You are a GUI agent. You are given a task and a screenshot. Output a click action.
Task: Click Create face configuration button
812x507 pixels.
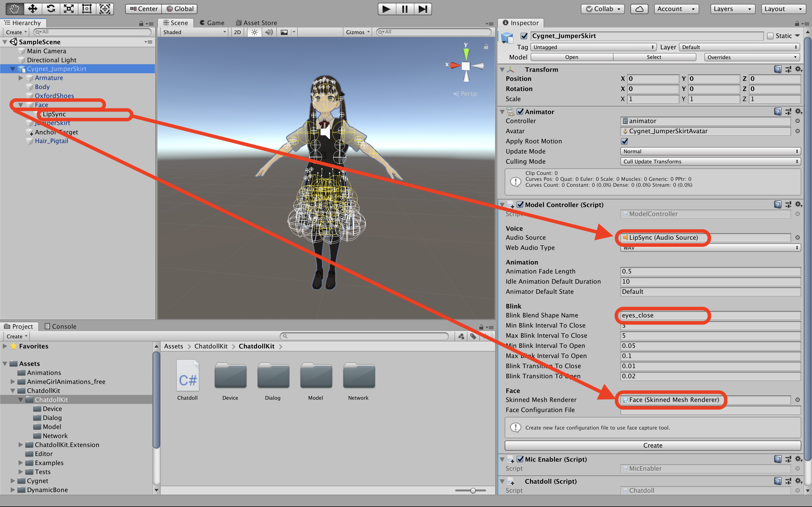[652, 445]
